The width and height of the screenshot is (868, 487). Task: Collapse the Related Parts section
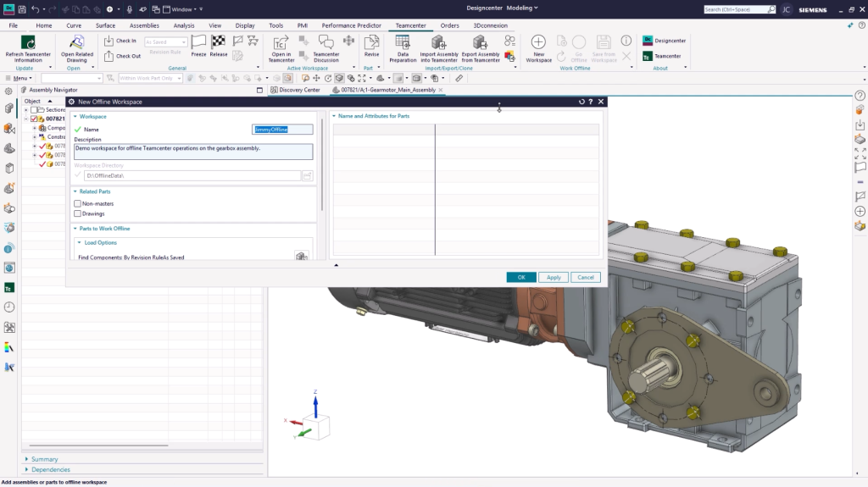click(x=75, y=191)
